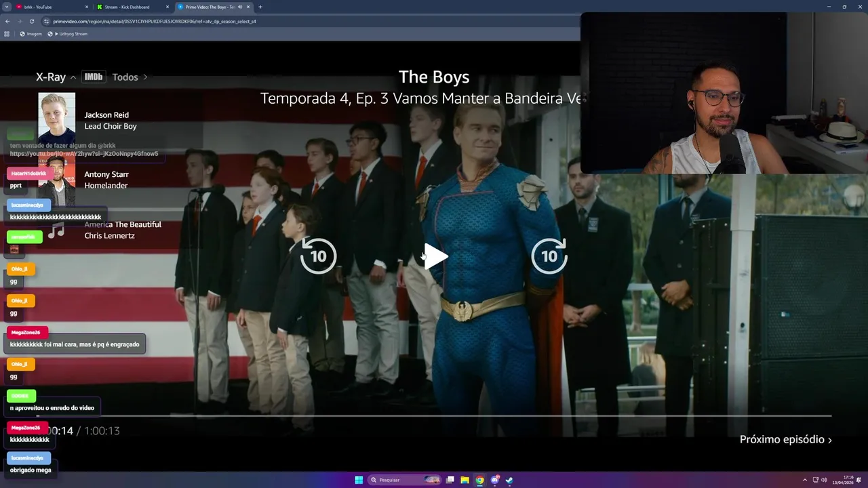Click the music note icon
The image size is (868, 488).
pos(56,230)
